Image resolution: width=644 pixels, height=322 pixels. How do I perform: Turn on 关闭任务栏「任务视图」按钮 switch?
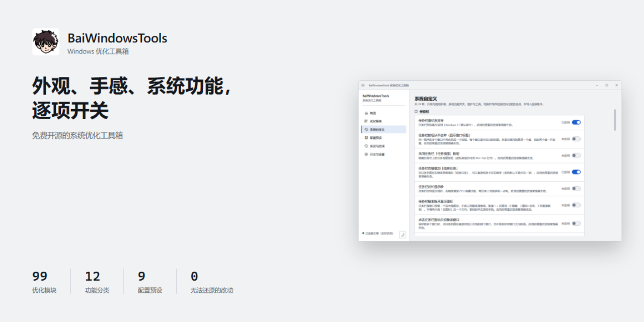coord(576,155)
